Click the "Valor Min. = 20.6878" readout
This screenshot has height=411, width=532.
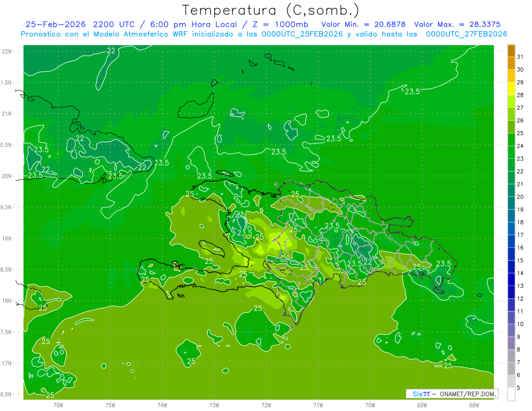[x=364, y=24]
